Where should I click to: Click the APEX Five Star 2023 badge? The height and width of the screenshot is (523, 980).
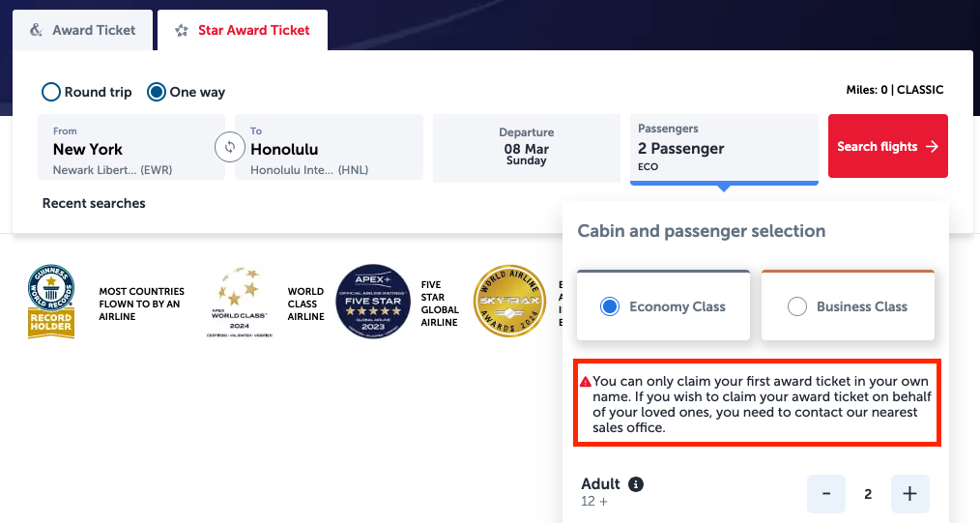click(372, 302)
